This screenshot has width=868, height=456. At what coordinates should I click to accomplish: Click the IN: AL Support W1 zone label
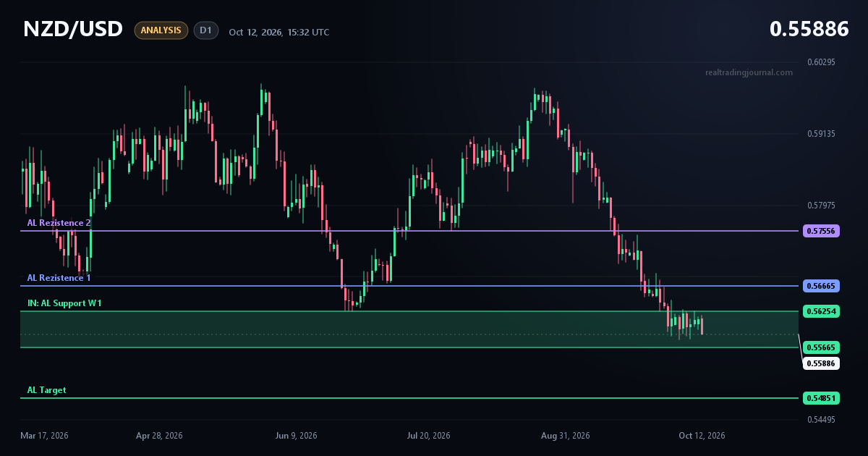64,303
